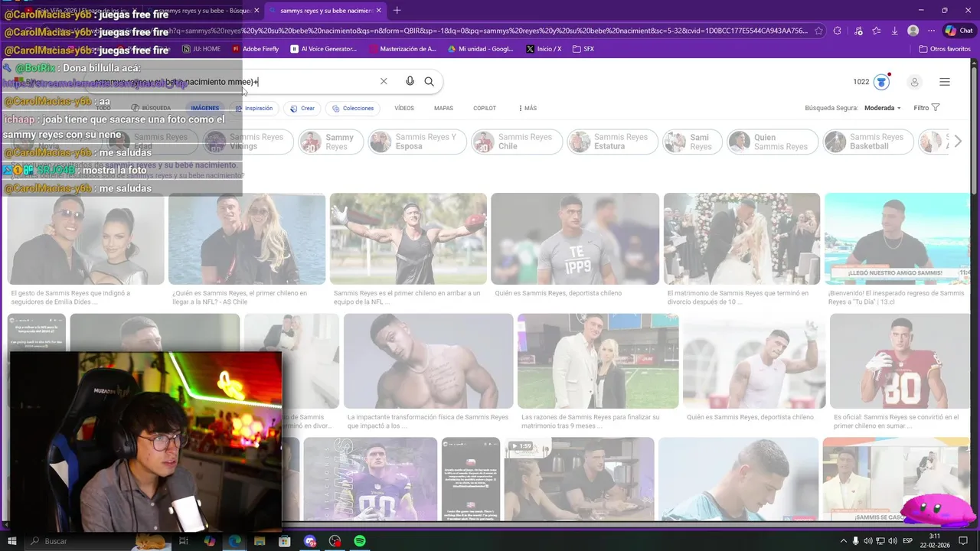
Task: Open red number 80 jersey thumbnail
Action: pos(900,361)
